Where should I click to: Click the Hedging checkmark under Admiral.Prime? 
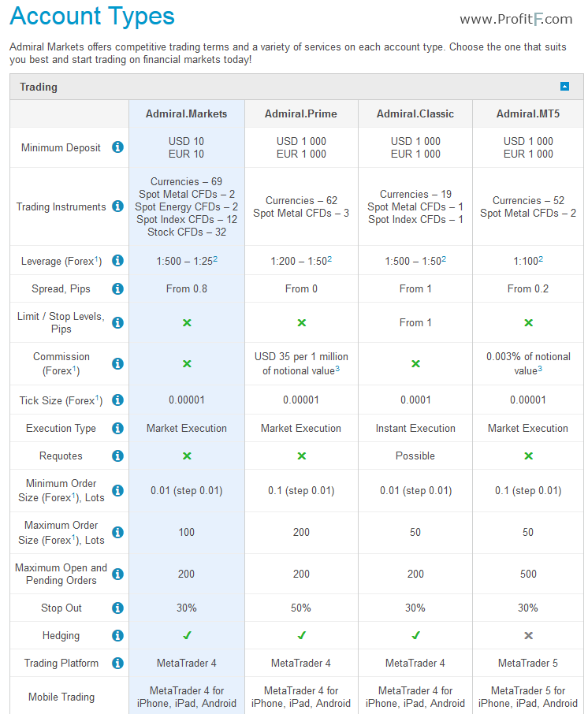pyautogui.click(x=302, y=635)
